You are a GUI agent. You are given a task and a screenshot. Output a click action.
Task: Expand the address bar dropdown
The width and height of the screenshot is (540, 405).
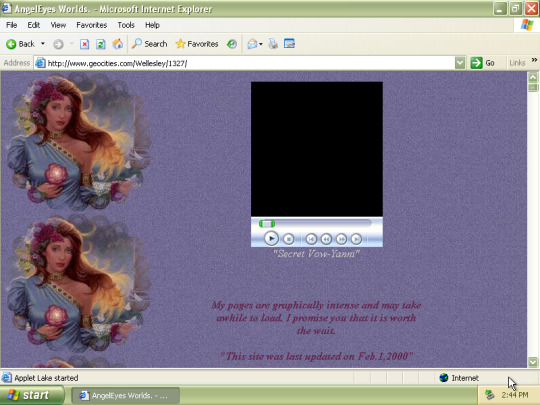[x=460, y=63]
